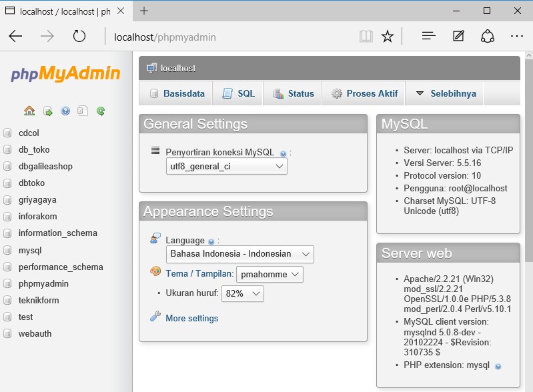
Task: Click the test database icon
Action: pyautogui.click(x=7, y=317)
